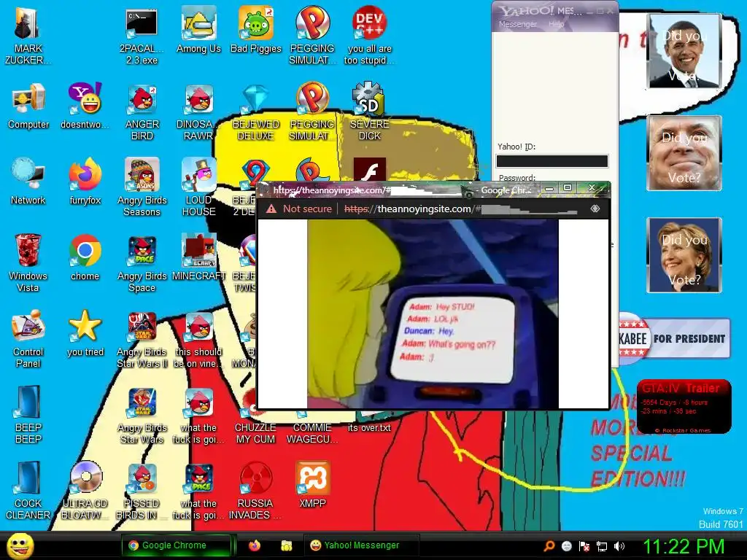Click the Yahoo! ID input field

coord(552,161)
